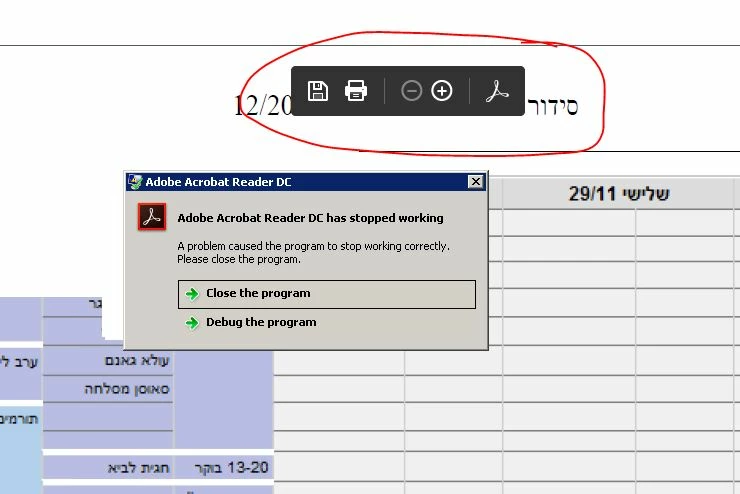Viewport: 740px width, 494px height.
Task: Choose Close the program
Action: [x=327, y=294]
